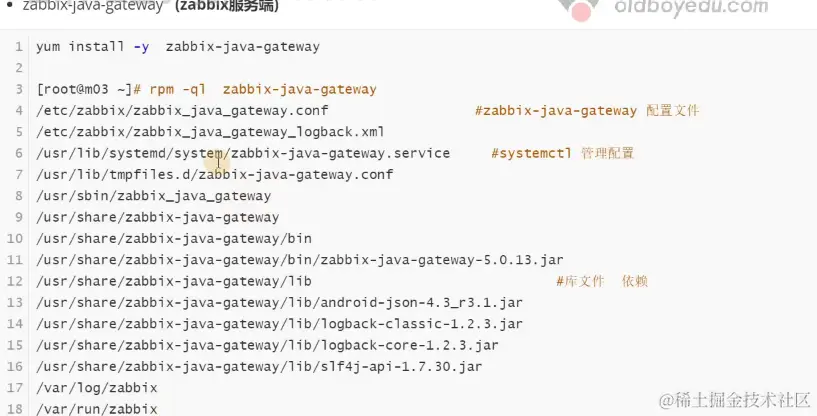Click the slf4j-api-1.7.30.jar line
Image resolution: width=817 pixels, height=416 pixels.
point(259,367)
